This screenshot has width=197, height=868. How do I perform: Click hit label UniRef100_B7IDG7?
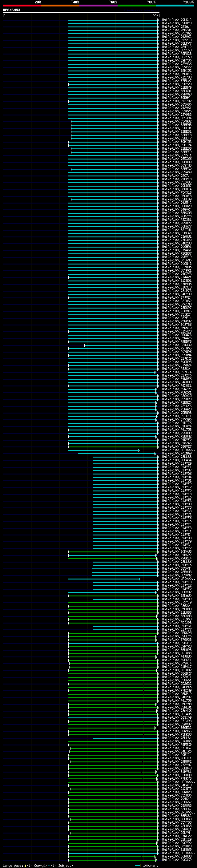tap(177, 748)
